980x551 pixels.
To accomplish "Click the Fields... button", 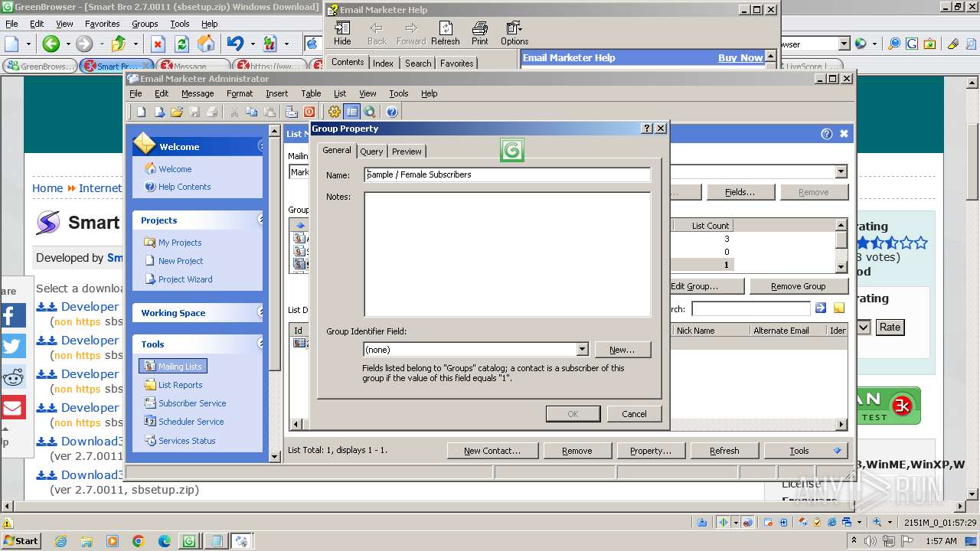I will coord(740,192).
